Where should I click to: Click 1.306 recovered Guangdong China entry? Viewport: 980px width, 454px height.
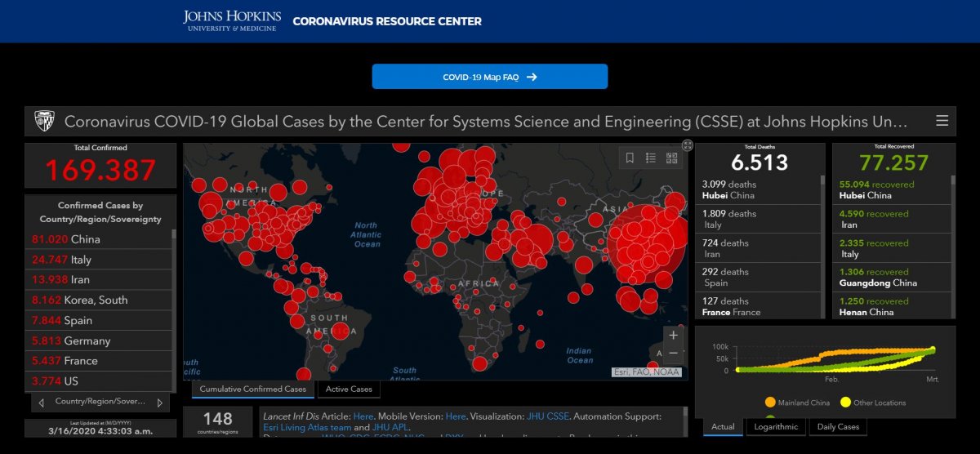(890, 278)
